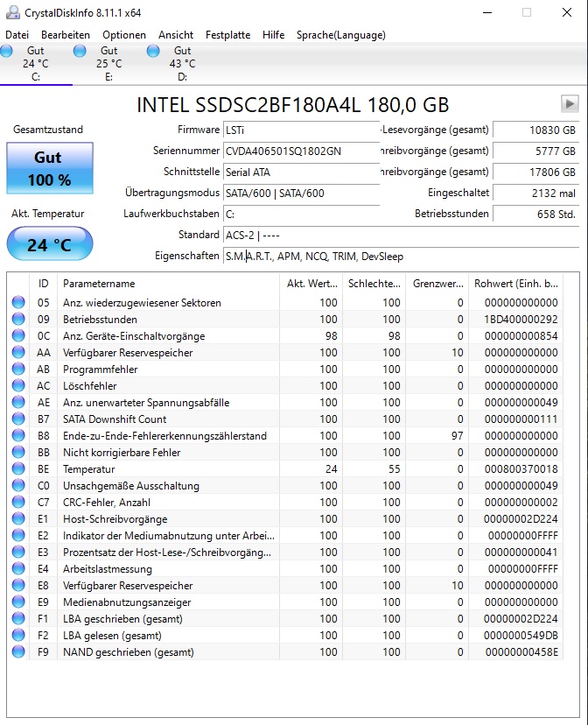Click the Firmware field LSTi
The height and width of the screenshot is (725, 588).
point(301,130)
